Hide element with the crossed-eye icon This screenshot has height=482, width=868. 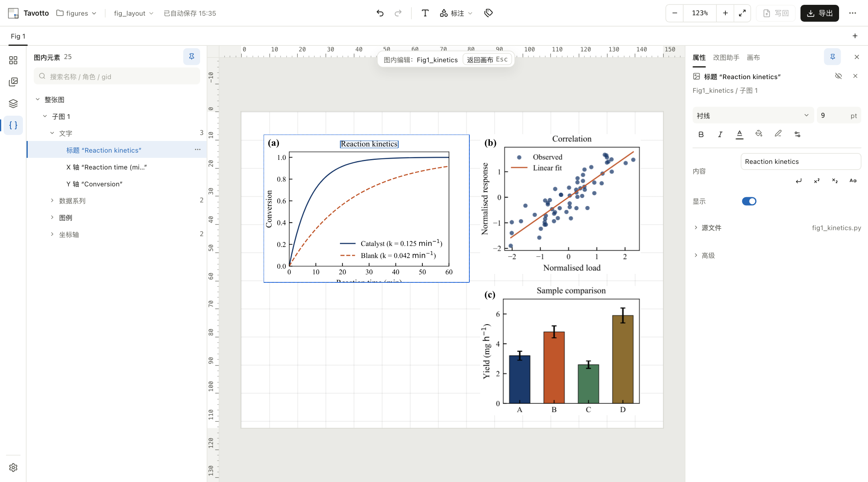838,76
